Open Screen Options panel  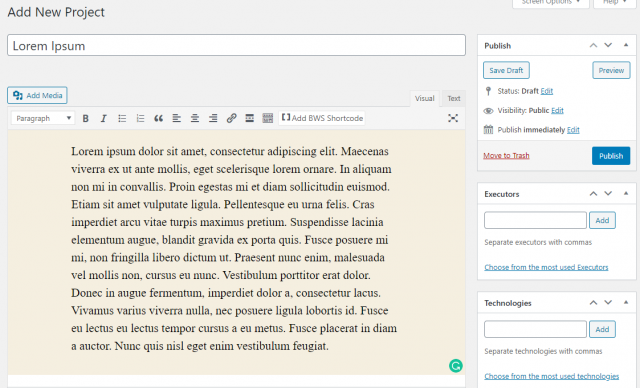click(x=551, y=2)
